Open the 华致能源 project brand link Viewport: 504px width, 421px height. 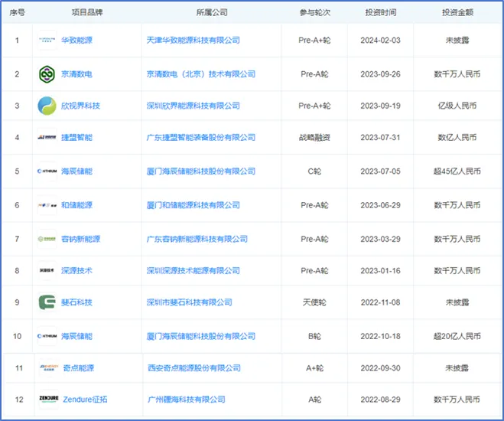76,40
